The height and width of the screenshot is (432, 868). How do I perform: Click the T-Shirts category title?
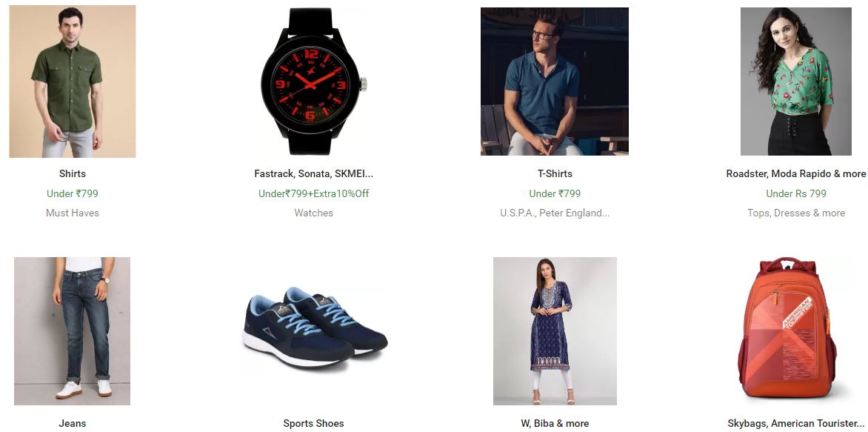[555, 174]
